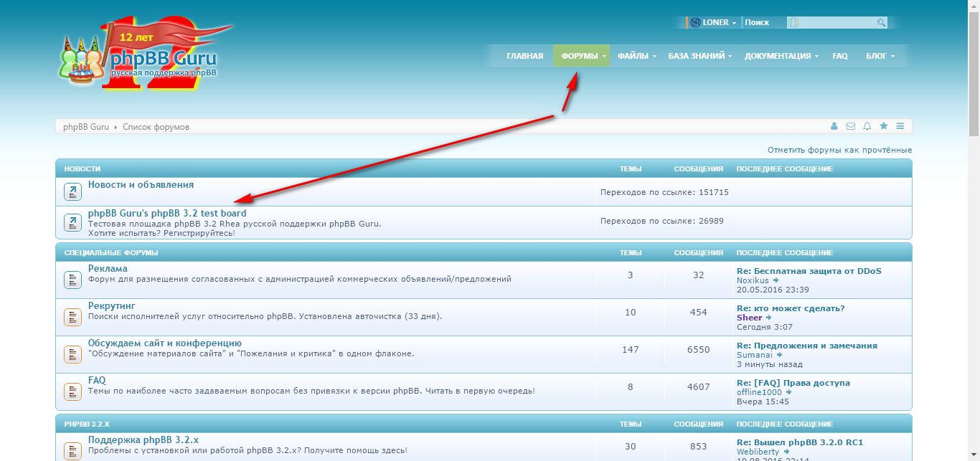Viewport: 980px width, 461px height.
Task: Click the forum icon beside Поддержка phpBB 3.2.x
Action: coord(72,451)
